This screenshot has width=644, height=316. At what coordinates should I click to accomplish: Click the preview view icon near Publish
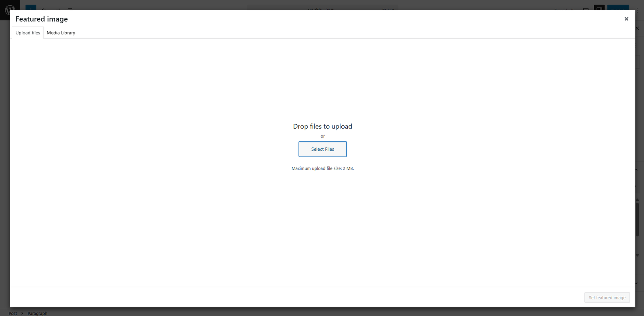[x=586, y=8]
